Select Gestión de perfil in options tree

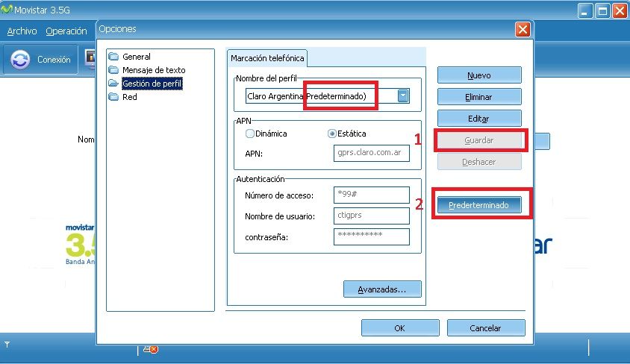click(152, 84)
